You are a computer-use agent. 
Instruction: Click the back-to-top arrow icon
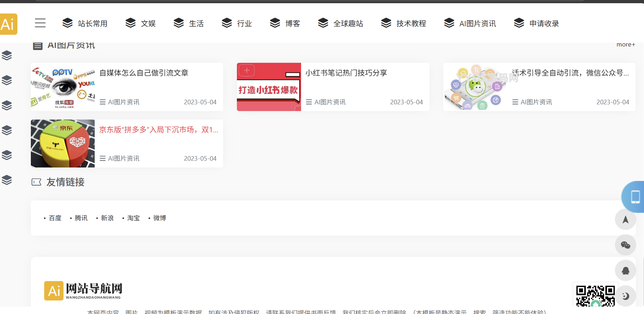[x=625, y=220]
